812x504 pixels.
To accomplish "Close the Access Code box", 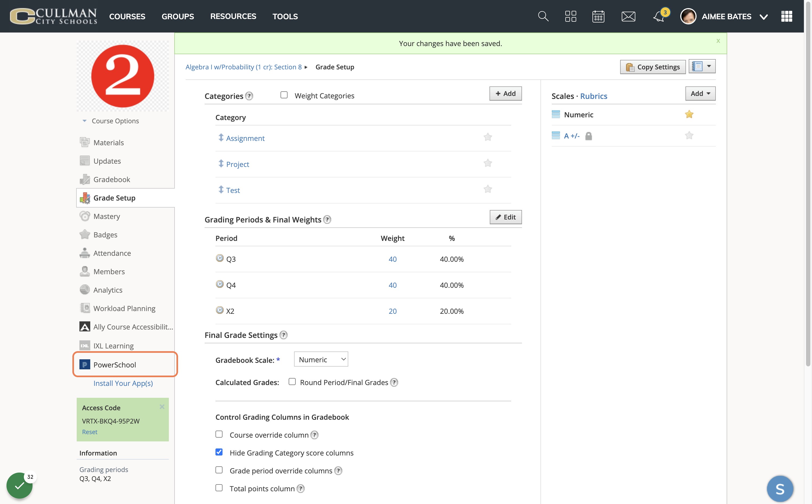I will coord(162,407).
